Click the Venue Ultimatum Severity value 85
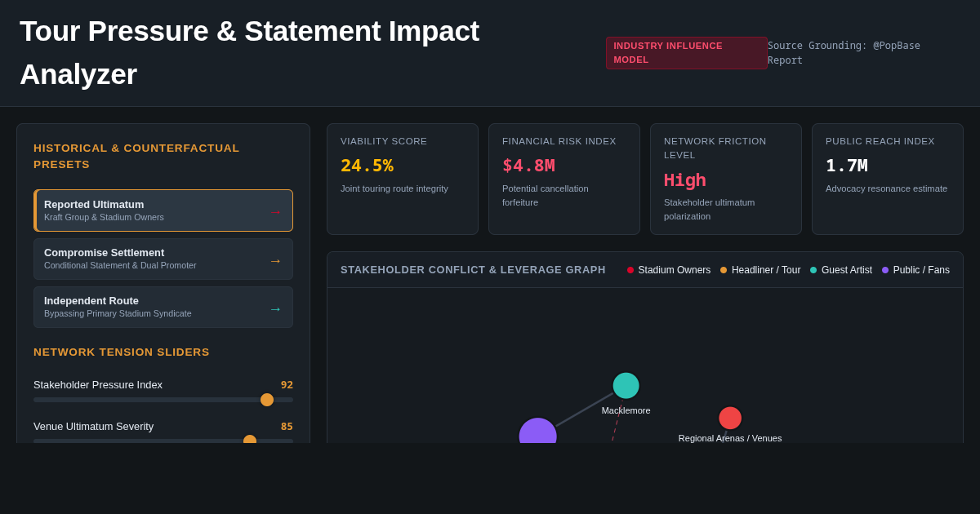The width and height of the screenshot is (980, 514). coord(287,427)
